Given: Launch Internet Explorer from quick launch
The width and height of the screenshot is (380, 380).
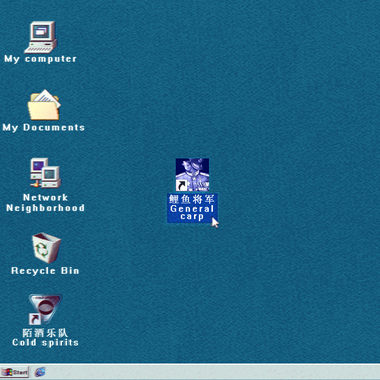Looking at the screenshot, I should [40, 372].
